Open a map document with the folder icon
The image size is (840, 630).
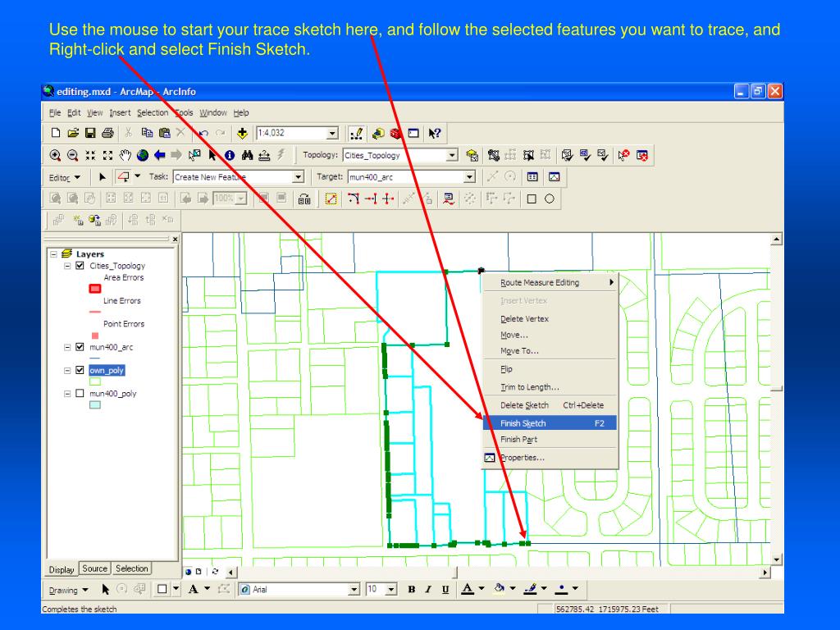tap(73, 133)
